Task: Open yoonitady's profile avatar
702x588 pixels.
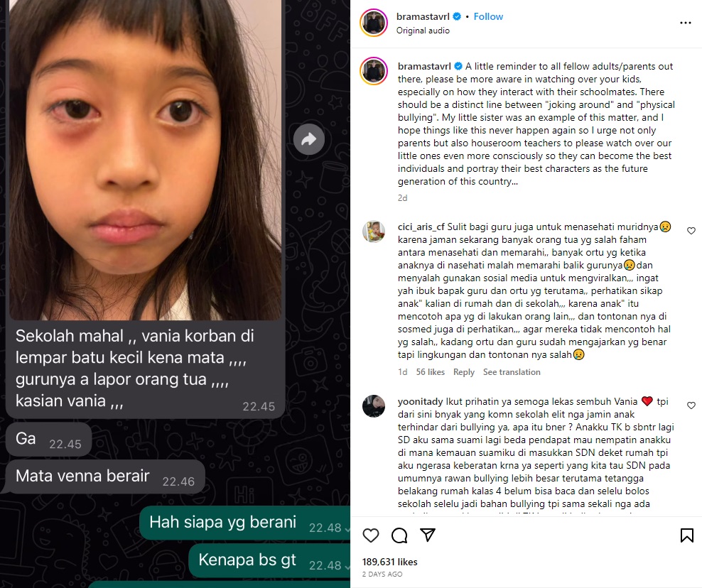Action: click(374, 406)
